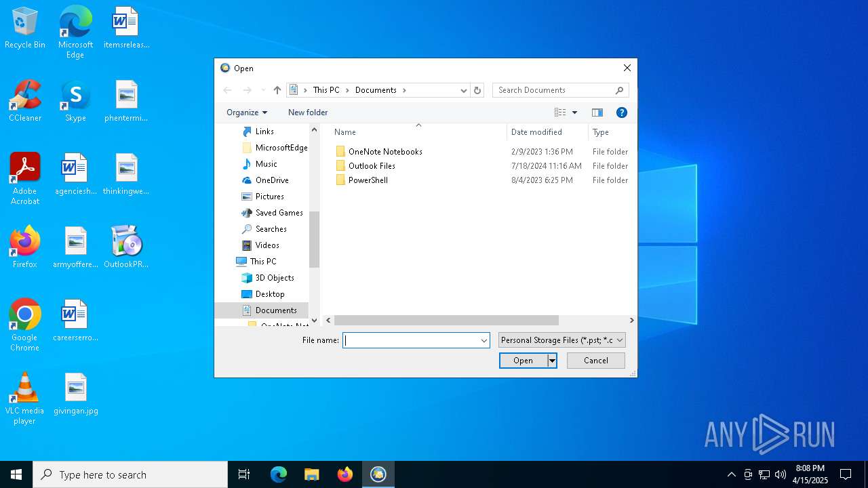Select Pictures in the navigation pane
The height and width of the screenshot is (488, 868).
(269, 197)
